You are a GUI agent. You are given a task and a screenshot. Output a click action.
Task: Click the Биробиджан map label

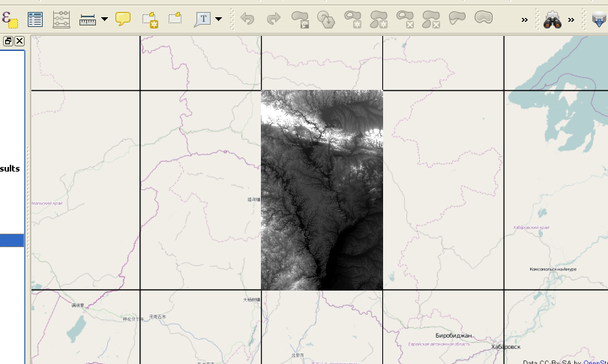[454, 336]
